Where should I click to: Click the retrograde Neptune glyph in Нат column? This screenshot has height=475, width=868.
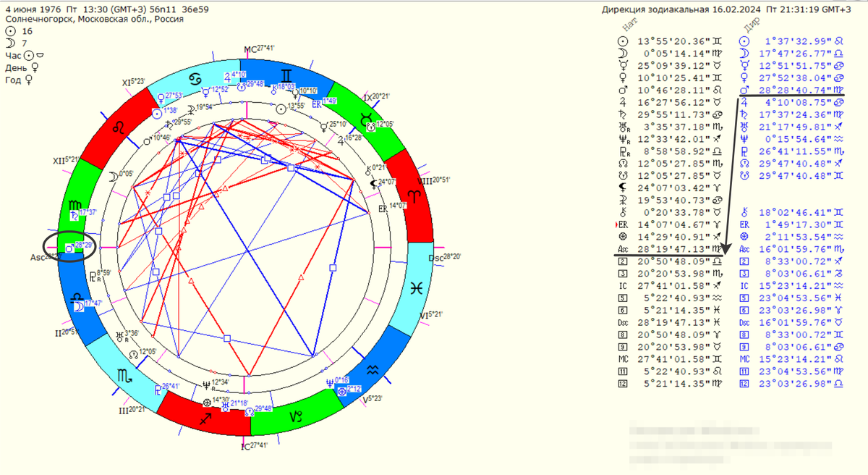point(624,138)
